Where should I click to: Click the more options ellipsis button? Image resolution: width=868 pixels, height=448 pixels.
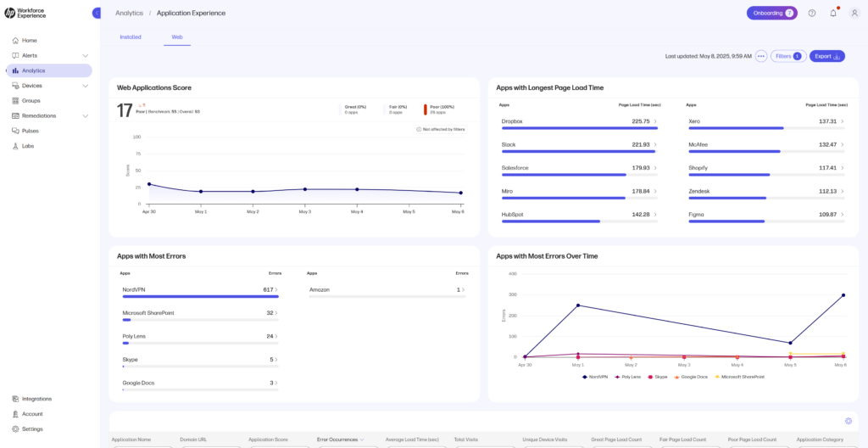tap(761, 56)
